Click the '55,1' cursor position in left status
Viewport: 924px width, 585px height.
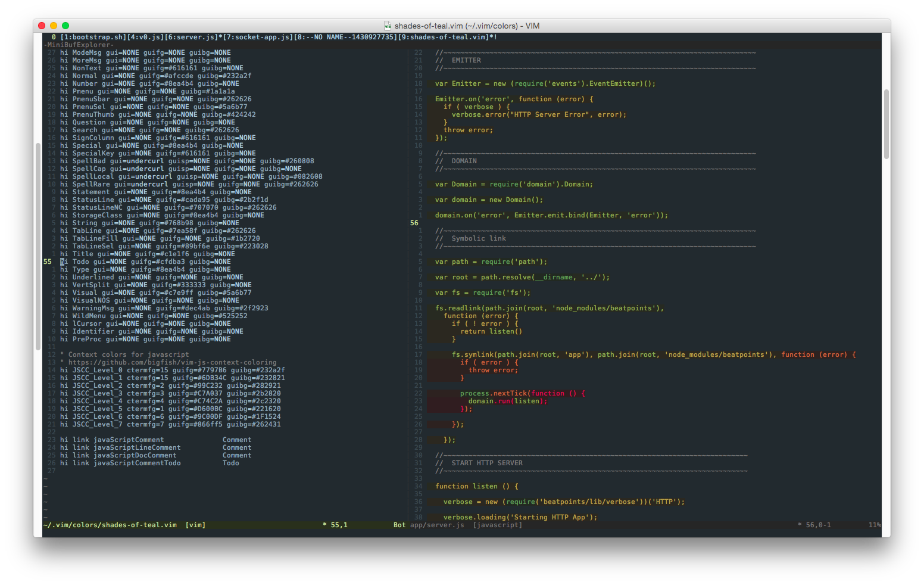(x=339, y=525)
